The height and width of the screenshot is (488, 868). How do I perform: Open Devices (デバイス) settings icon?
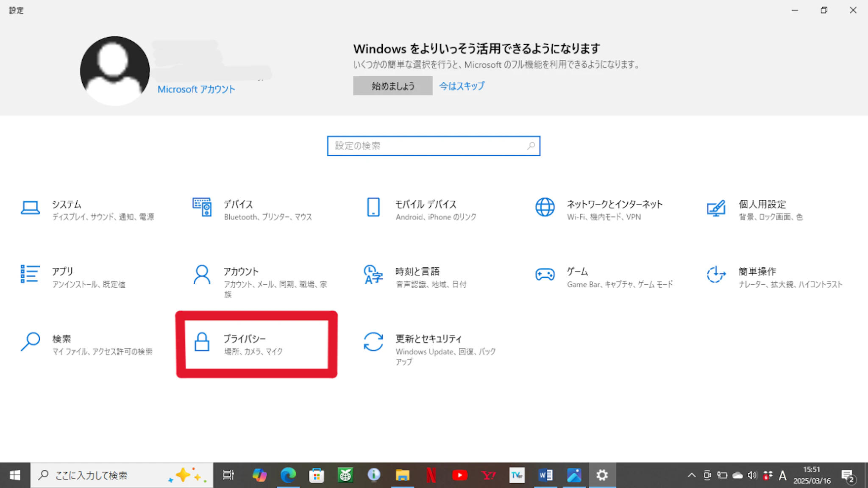[202, 207]
